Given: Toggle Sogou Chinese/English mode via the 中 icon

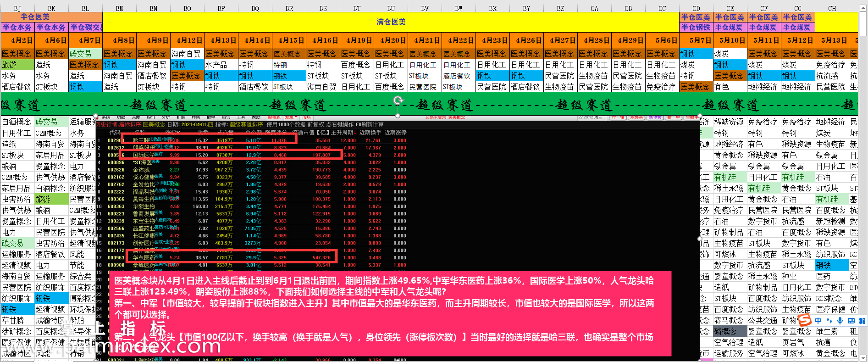Looking at the screenshot, I should click(x=818, y=321).
